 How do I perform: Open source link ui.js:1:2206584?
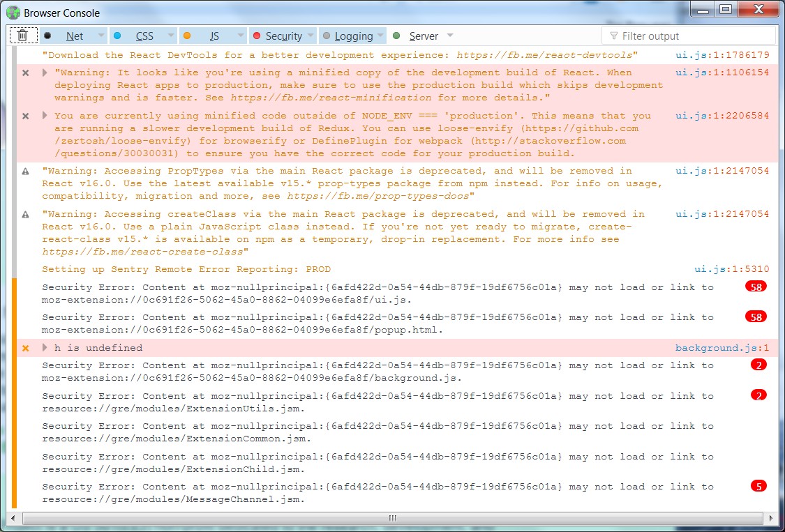722,116
